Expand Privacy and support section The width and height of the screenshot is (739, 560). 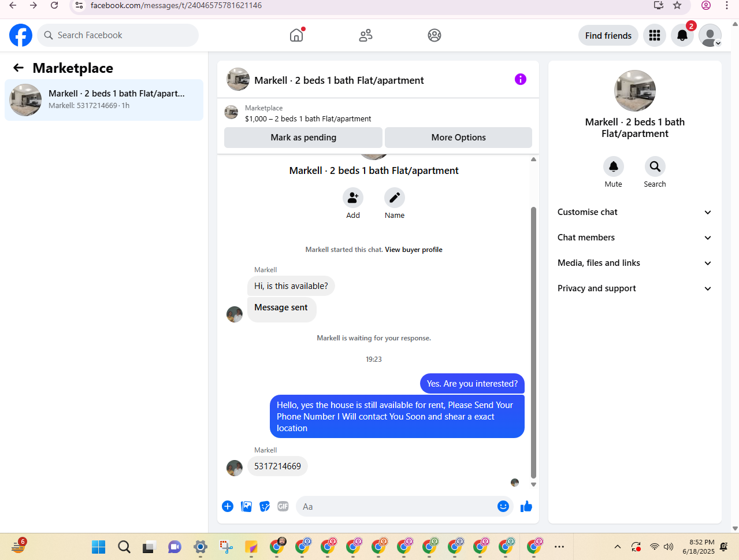635,288
